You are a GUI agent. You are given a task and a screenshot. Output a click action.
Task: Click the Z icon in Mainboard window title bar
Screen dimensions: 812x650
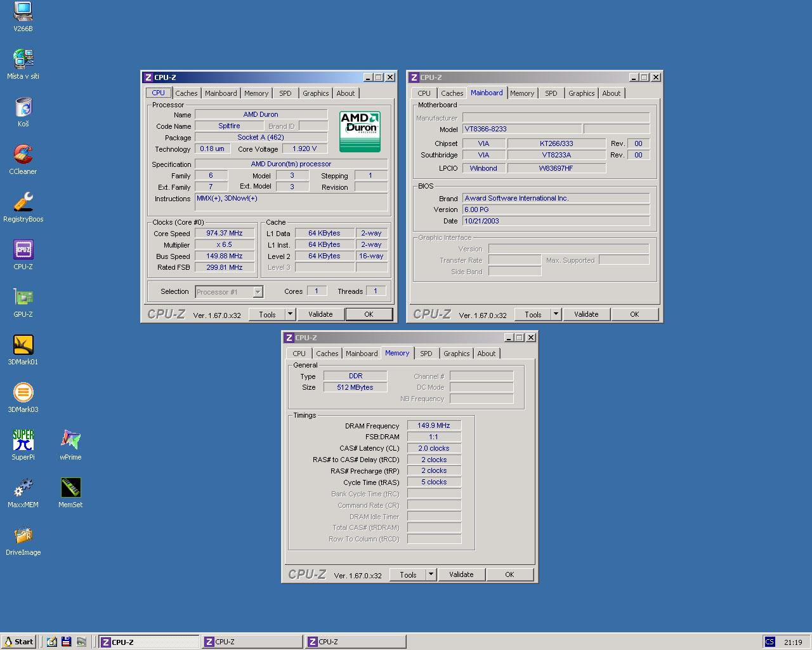414,77
